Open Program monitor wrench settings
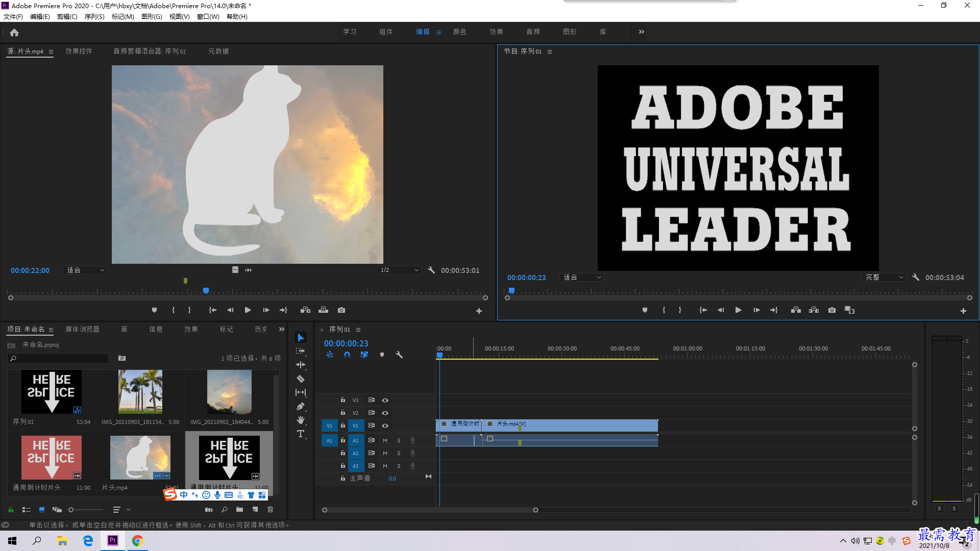The image size is (980, 551). click(x=916, y=277)
